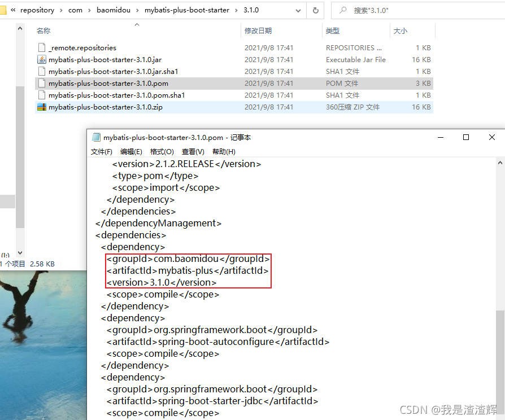The height and width of the screenshot is (420, 505).
Task: Click Notepad's vertical scroll up arrow
Action: tap(500, 163)
